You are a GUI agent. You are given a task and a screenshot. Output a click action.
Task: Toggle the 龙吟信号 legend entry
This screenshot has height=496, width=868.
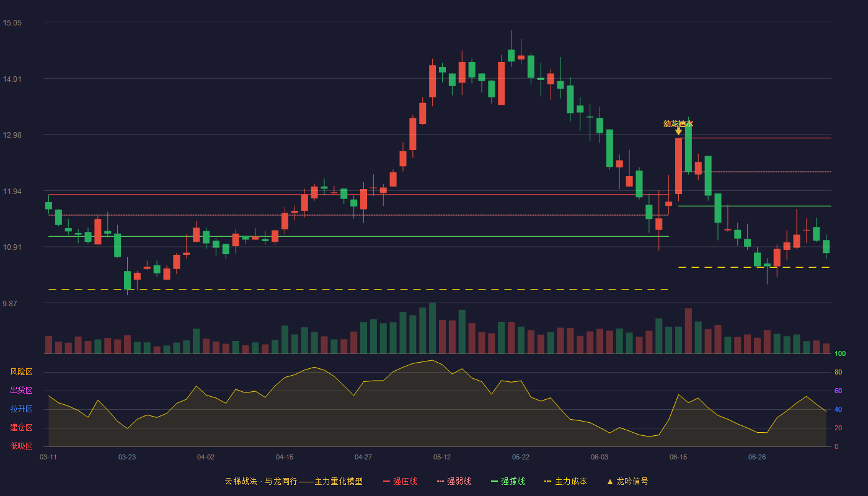tap(627, 481)
